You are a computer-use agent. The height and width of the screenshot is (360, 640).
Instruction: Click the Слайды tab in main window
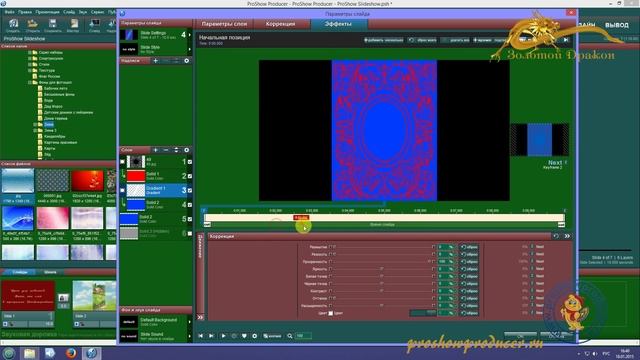(x=19, y=272)
